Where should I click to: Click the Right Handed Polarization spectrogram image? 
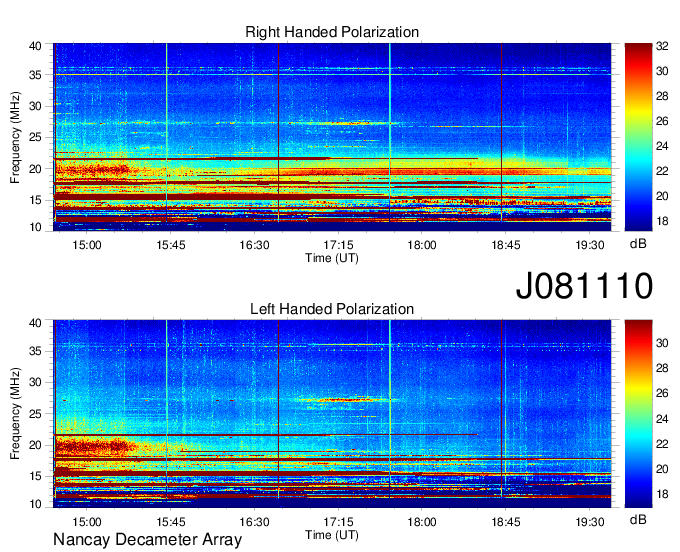pos(332,137)
